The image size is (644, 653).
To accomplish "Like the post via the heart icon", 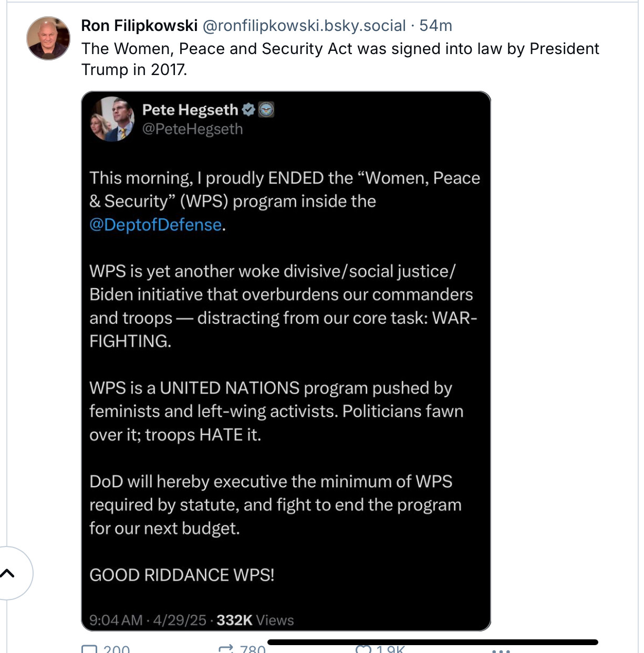I will click(x=363, y=649).
